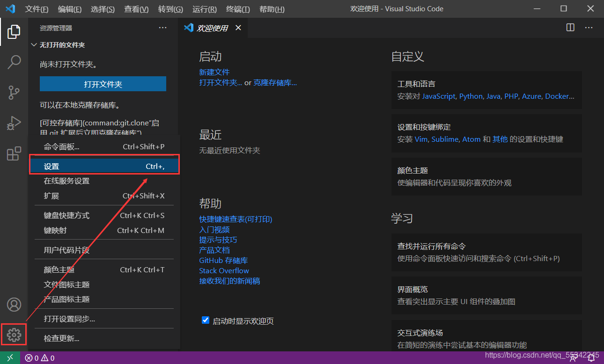Click the Sublime keybinding link
The height and width of the screenshot is (364, 604).
(x=445, y=139)
